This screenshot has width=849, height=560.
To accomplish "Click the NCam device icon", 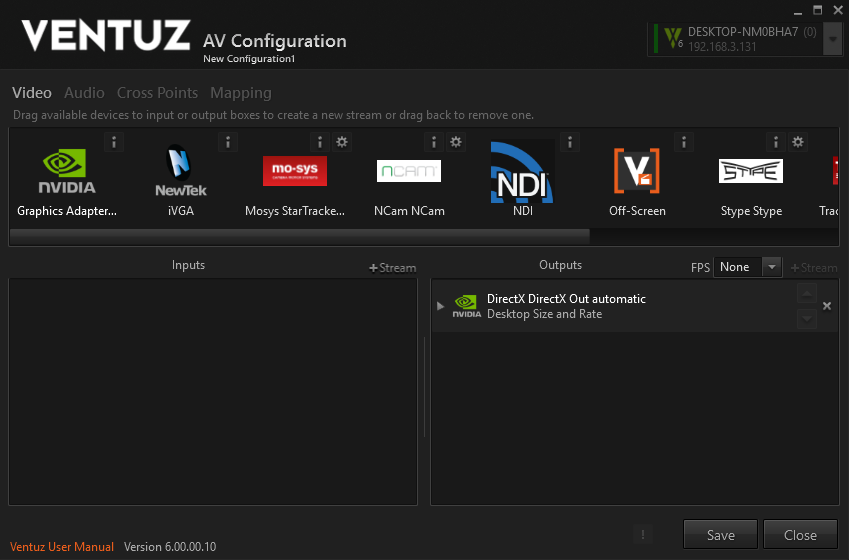I will click(x=408, y=171).
